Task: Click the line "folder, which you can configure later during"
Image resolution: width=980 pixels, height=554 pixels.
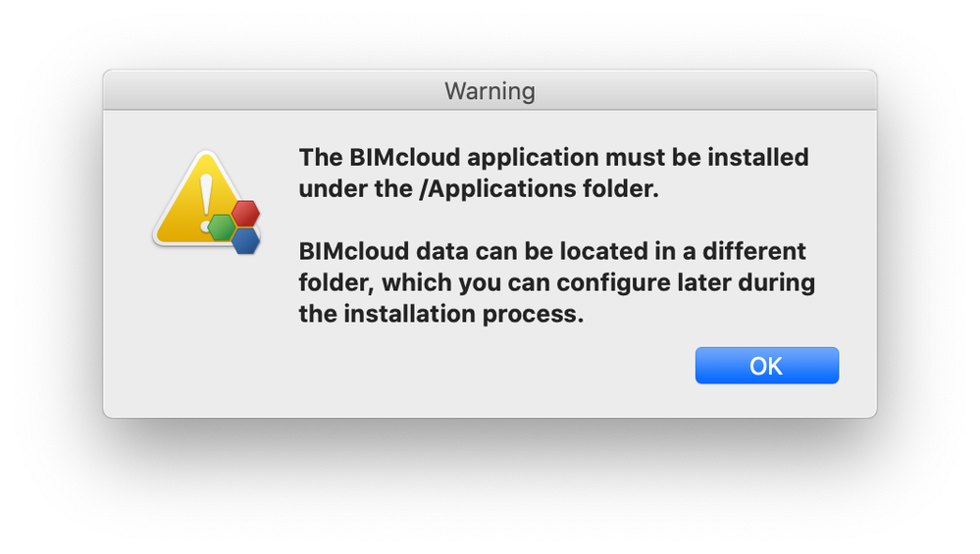Action: click(557, 283)
